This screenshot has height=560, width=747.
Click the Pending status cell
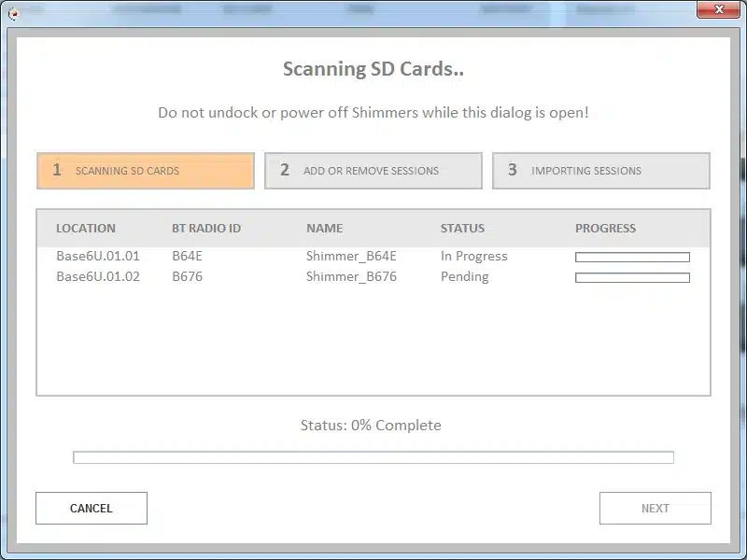pos(464,276)
